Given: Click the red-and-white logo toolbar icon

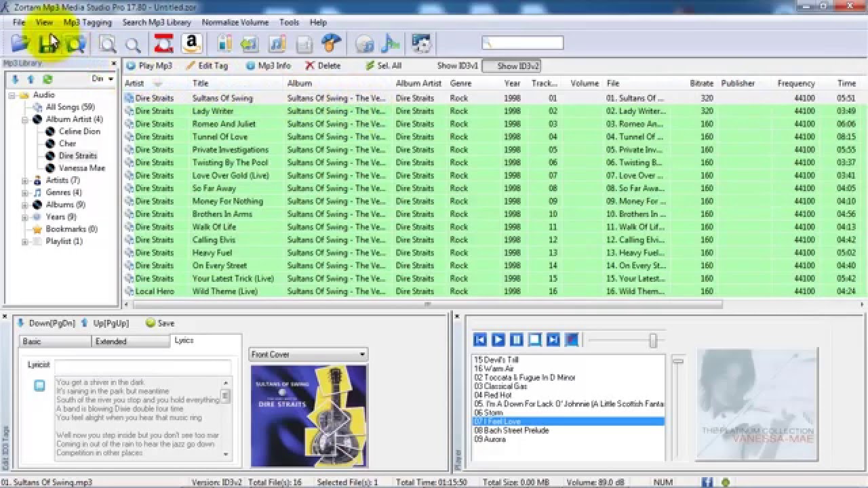Looking at the screenshot, I should point(163,44).
